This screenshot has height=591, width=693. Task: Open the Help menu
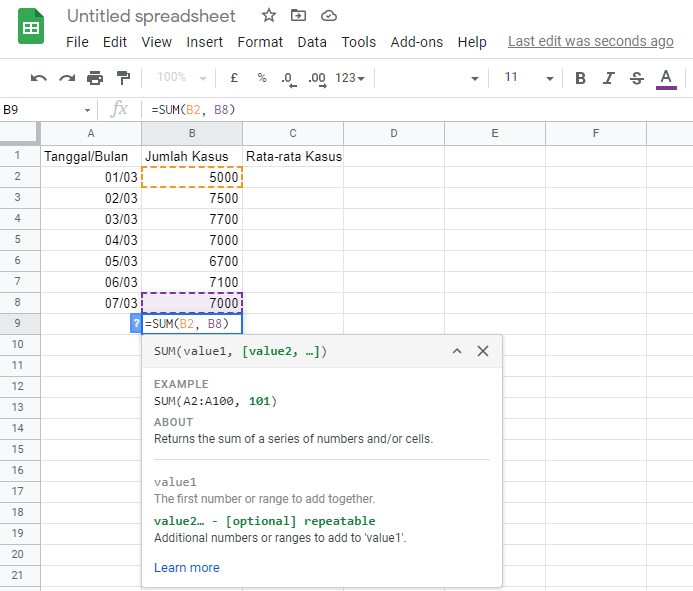coord(472,42)
